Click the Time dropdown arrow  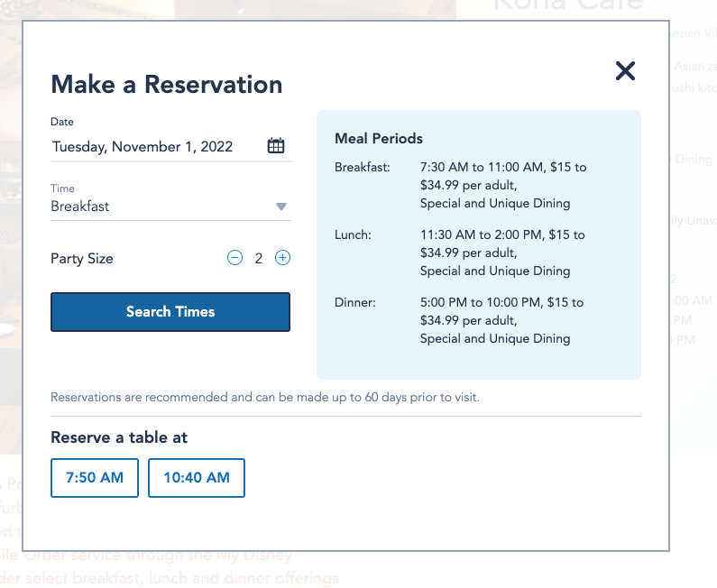click(281, 207)
